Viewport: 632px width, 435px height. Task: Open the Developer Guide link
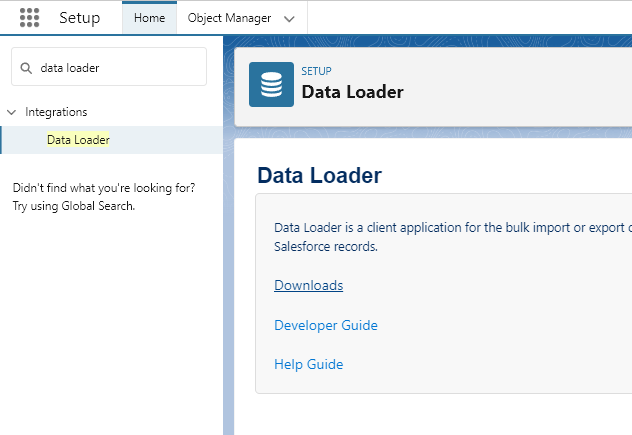[326, 325]
